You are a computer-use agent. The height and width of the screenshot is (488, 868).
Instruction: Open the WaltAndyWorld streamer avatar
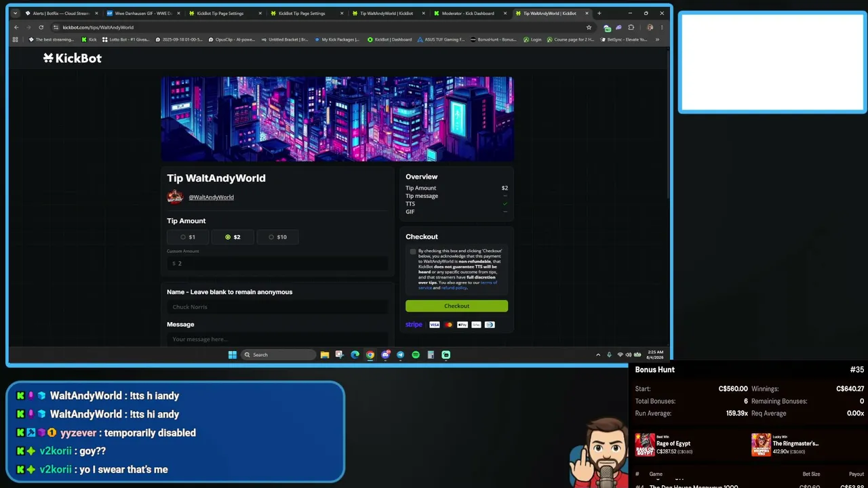coord(175,197)
